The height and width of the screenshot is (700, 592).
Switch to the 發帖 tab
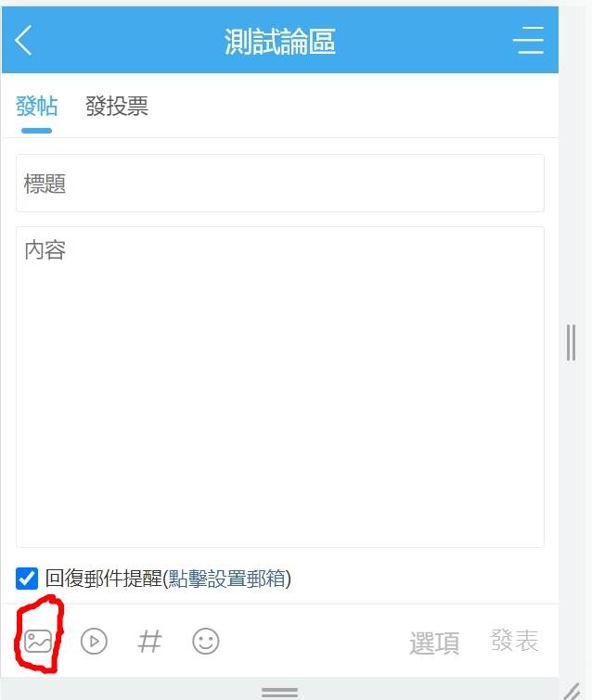click(x=36, y=107)
